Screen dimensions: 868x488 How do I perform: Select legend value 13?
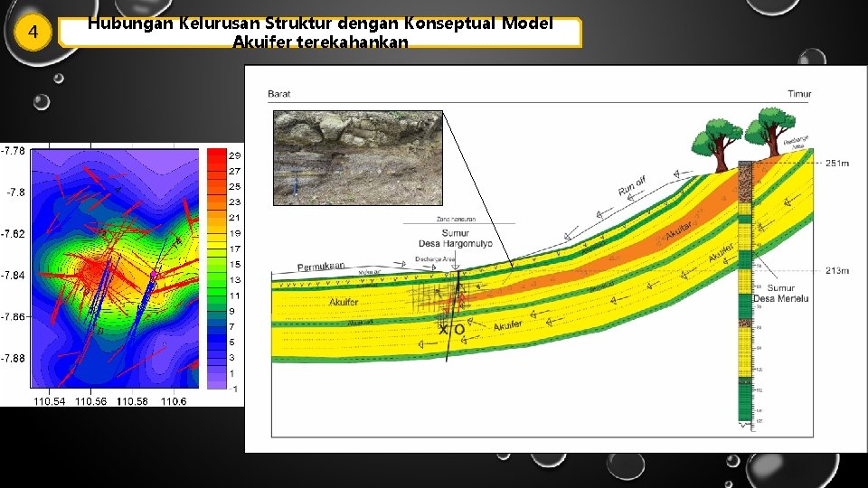point(235,280)
